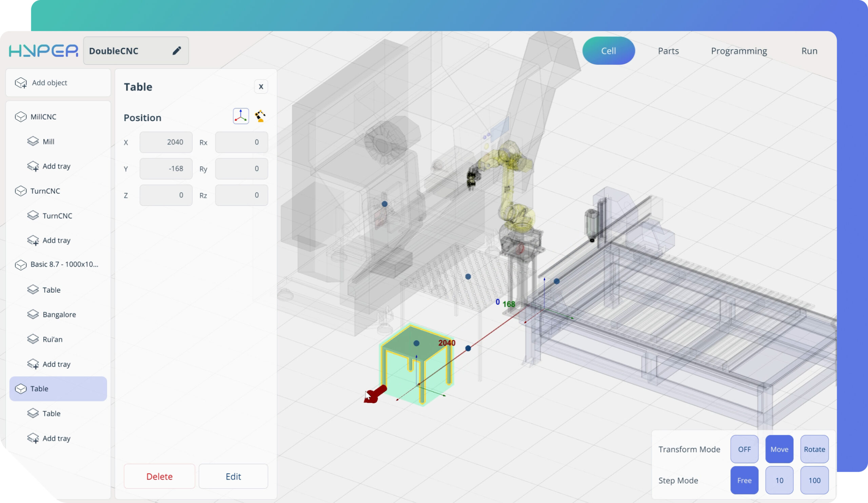The image size is (868, 503).
Task: Click the pencil icon to rename DoubleCNC
Action: (177, 51)
